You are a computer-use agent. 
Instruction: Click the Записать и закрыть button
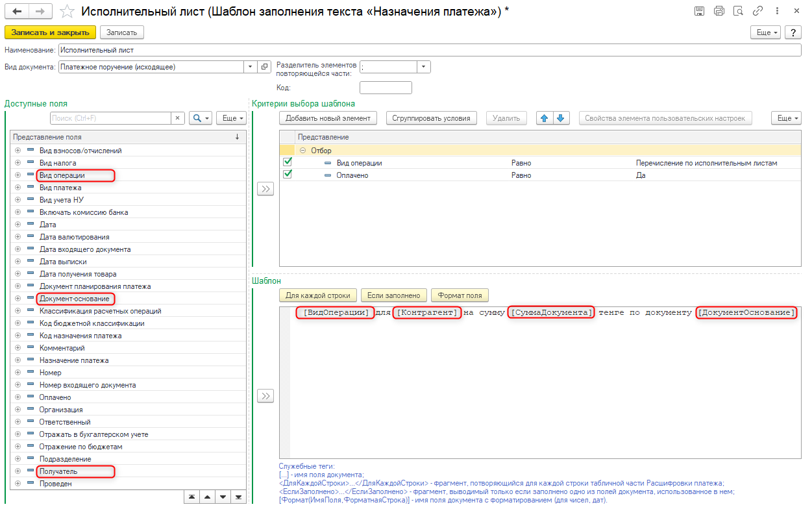[x=50, y=32]
